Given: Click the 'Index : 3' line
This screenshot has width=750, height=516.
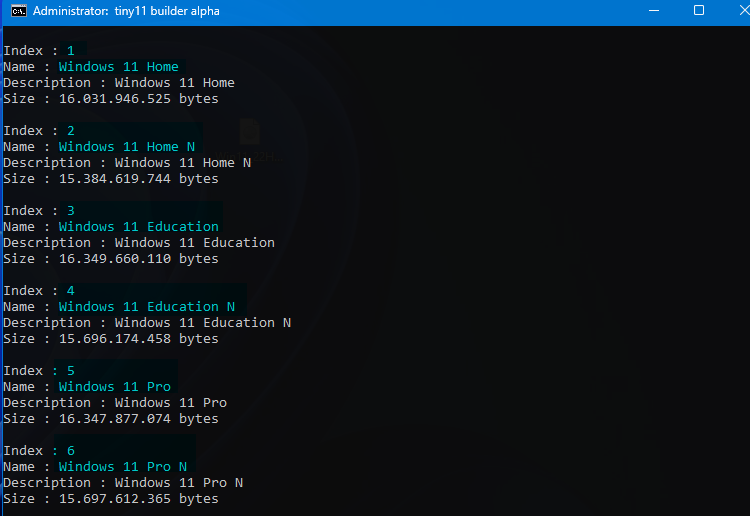Looking at the screenshot, I should pos(39,210).
